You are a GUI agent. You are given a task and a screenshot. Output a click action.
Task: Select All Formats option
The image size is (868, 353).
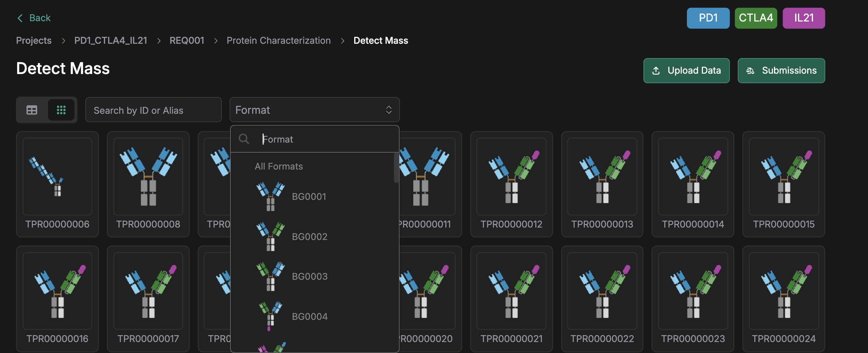tap(279, 166)
